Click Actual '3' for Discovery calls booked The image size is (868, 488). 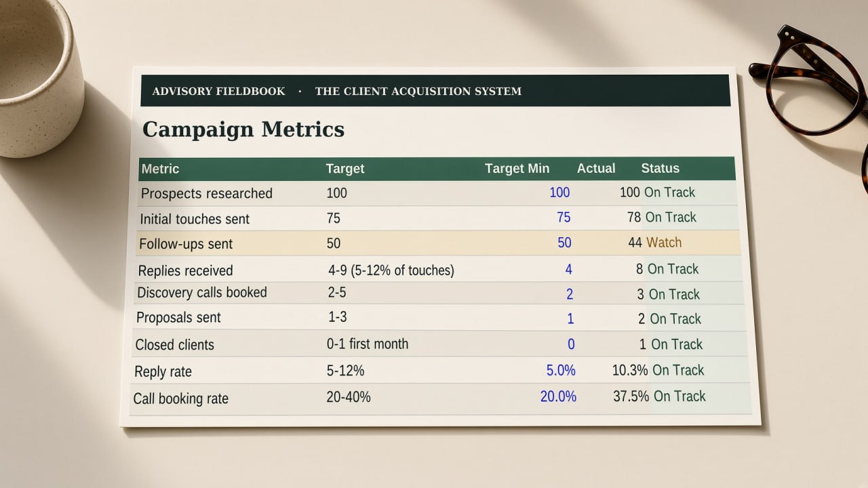coord(641,294)
